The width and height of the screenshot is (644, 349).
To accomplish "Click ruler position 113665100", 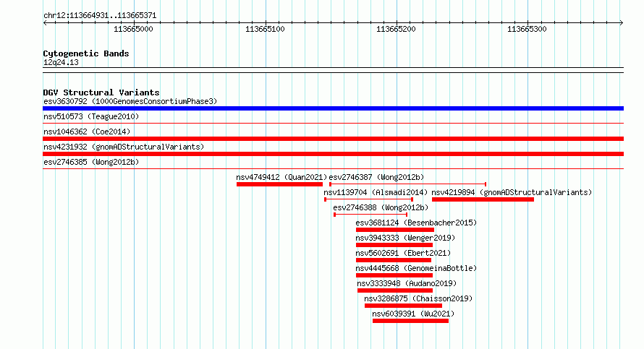I will [265, 29].
